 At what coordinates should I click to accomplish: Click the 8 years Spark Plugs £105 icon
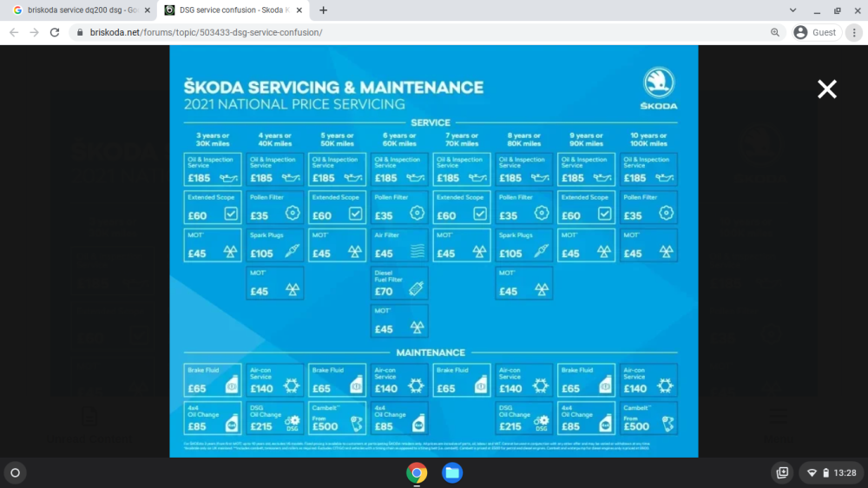(x=542, y=251)
